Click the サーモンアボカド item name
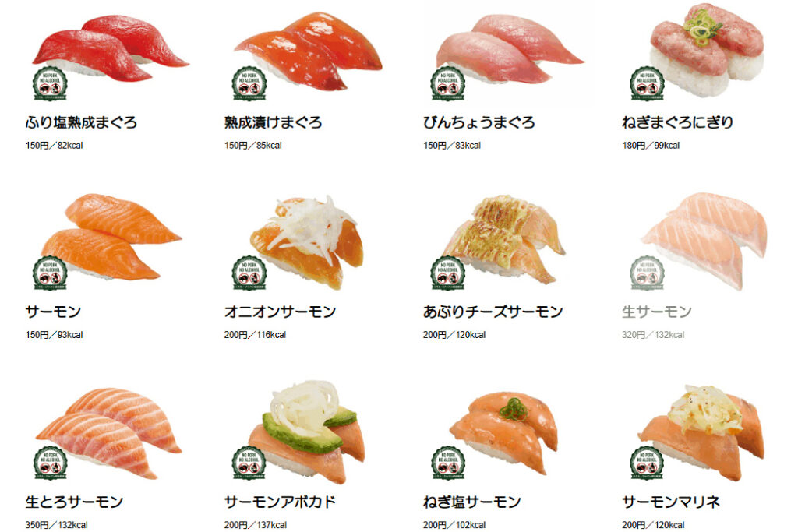Screen dimensions: 798x532 280,502
